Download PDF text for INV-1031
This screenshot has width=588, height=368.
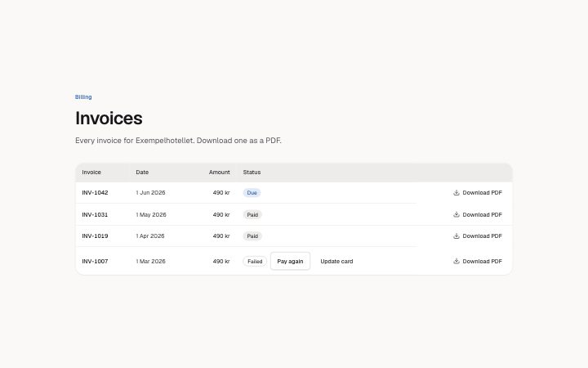(x=482, y=214)
